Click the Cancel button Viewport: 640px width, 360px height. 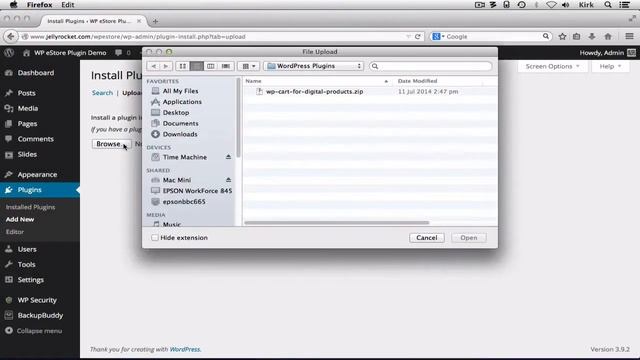click(x=427, y=238)
